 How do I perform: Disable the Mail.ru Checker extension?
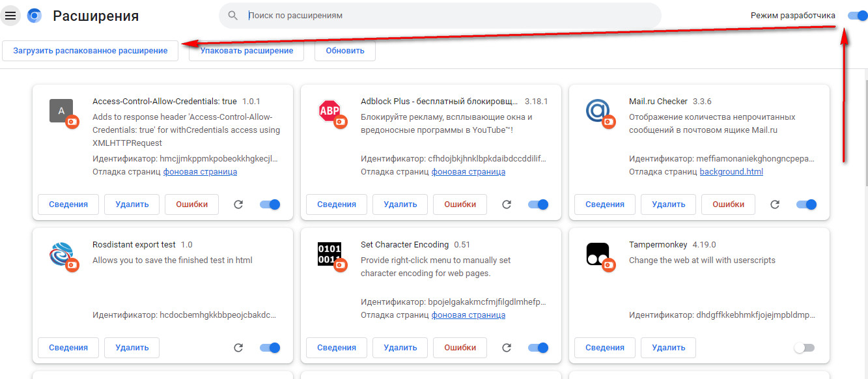click(x=807, y=204)
